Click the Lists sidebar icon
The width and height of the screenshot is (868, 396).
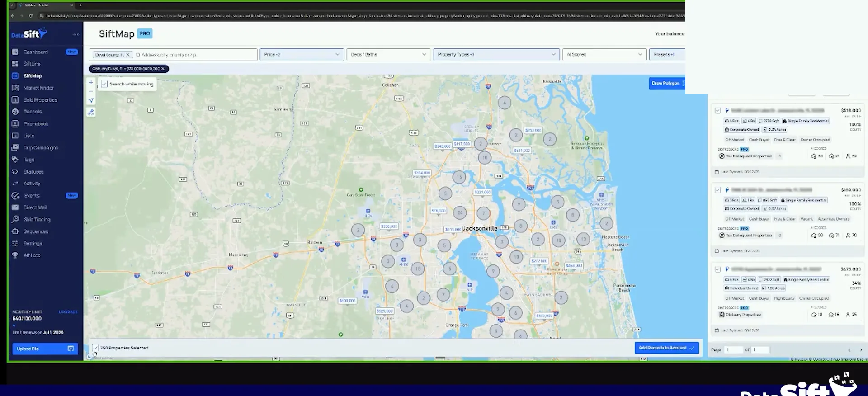click(x=15, y=136)
